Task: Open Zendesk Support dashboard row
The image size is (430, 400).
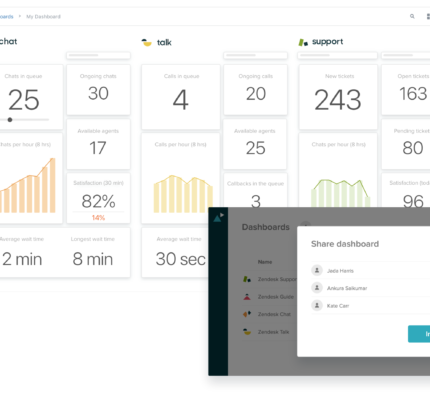Action: coord(269,279)
